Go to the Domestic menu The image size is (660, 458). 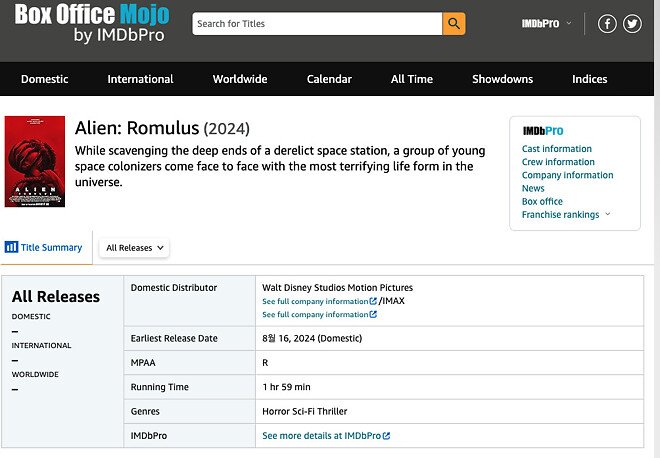click(45, 79)
